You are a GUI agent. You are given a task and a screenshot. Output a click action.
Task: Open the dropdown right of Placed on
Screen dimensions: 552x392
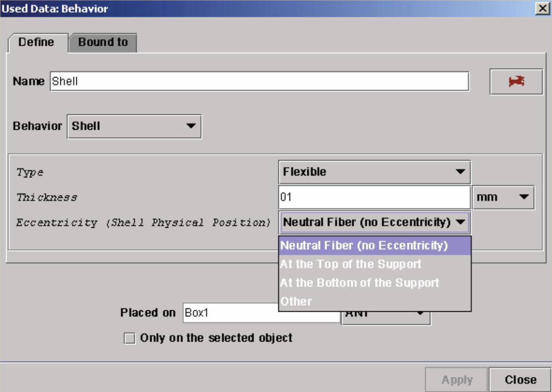(x=421, y=314)
